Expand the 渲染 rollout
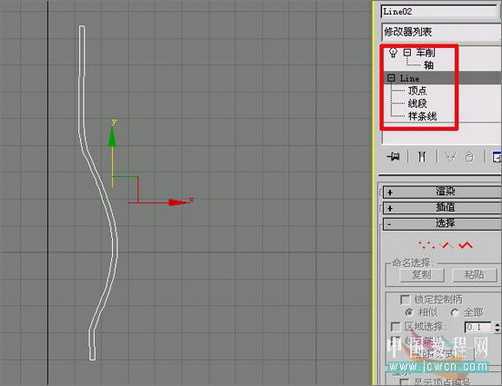The height and width of the screenshot is (386, 502). [x=442, y=191]
